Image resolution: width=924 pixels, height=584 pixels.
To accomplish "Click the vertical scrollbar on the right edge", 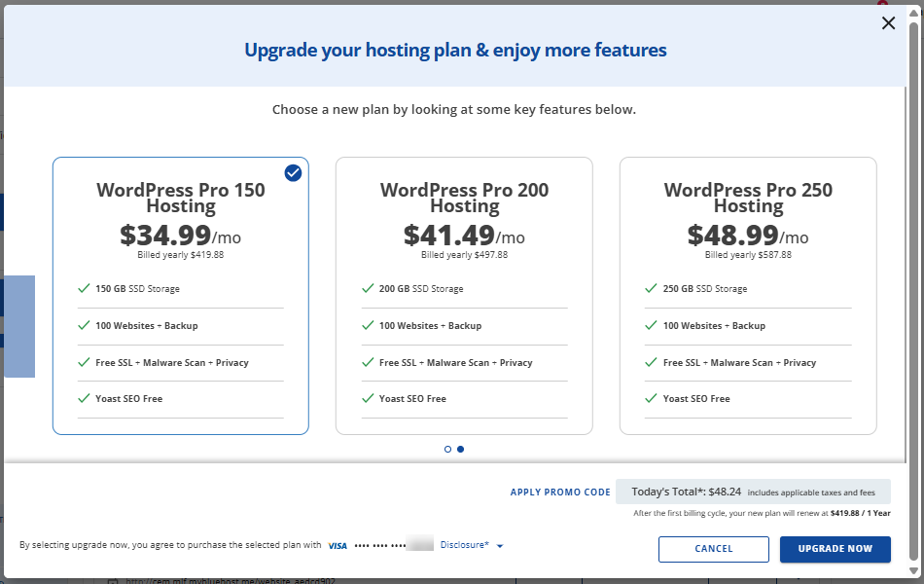I will (x=915, y=292).
